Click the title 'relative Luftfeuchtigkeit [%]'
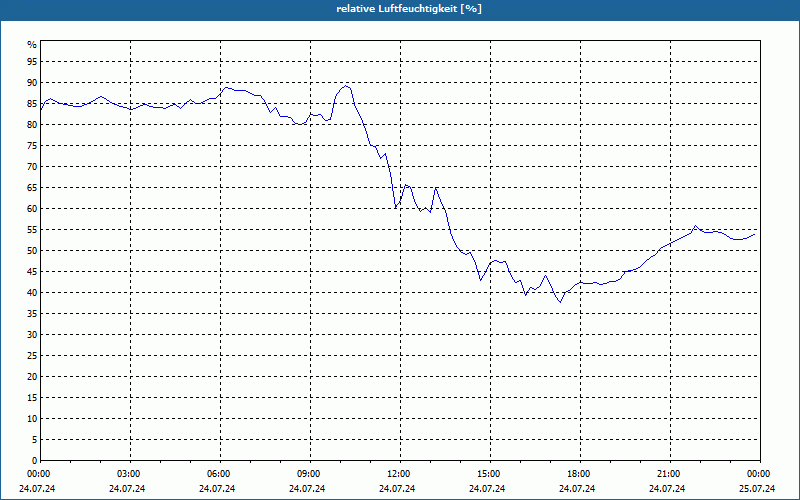 click(409, 9)
